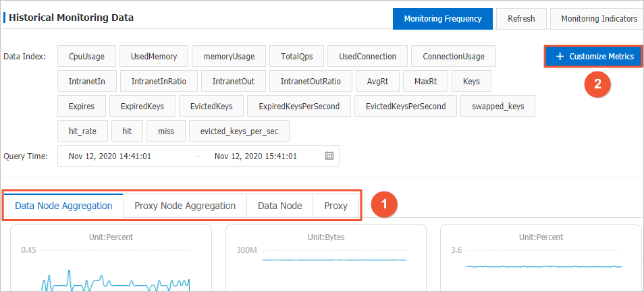This screenshot has width=644, height=292.
Task: Click the miss metric button
Action: point(166,132)
